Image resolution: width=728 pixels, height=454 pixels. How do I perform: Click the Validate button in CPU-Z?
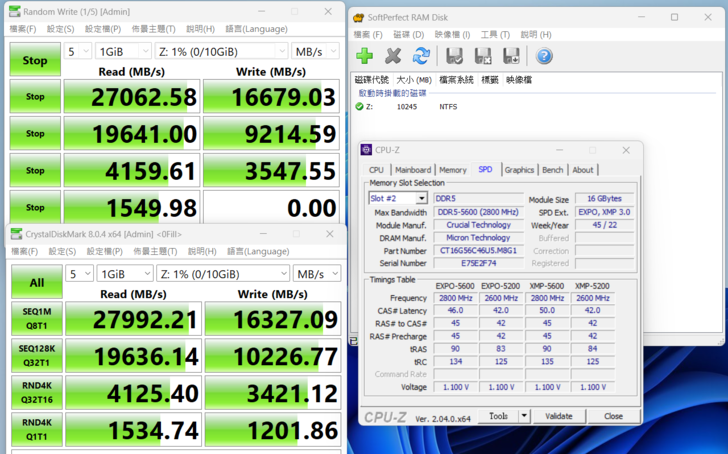pos(558,416)
